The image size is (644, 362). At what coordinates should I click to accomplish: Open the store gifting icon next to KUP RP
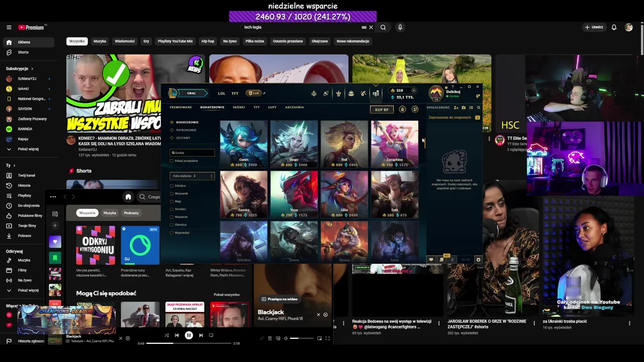pos(402,109)
